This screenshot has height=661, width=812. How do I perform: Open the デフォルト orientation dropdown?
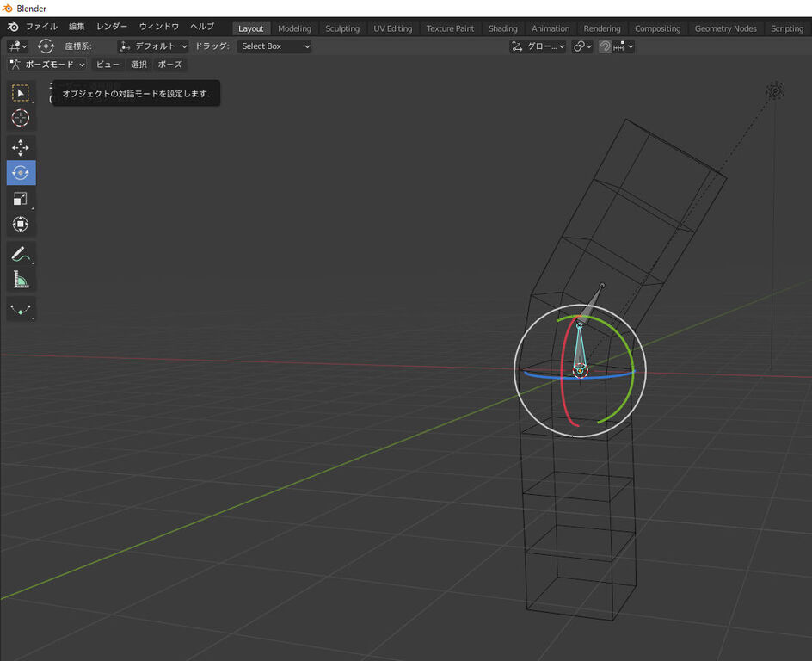tap(153, 46)
